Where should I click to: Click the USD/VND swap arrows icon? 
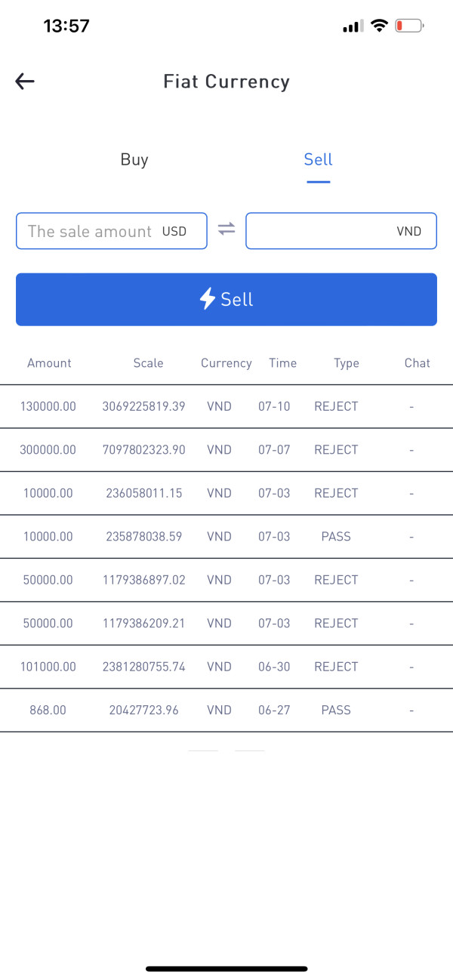coord(226,230)
